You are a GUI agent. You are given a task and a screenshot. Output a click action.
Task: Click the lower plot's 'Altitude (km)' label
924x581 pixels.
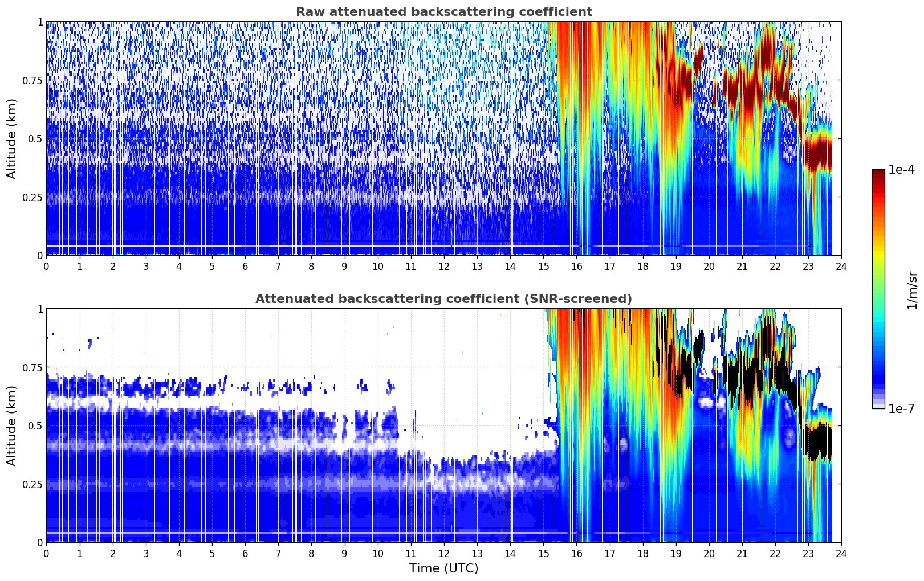12,425
